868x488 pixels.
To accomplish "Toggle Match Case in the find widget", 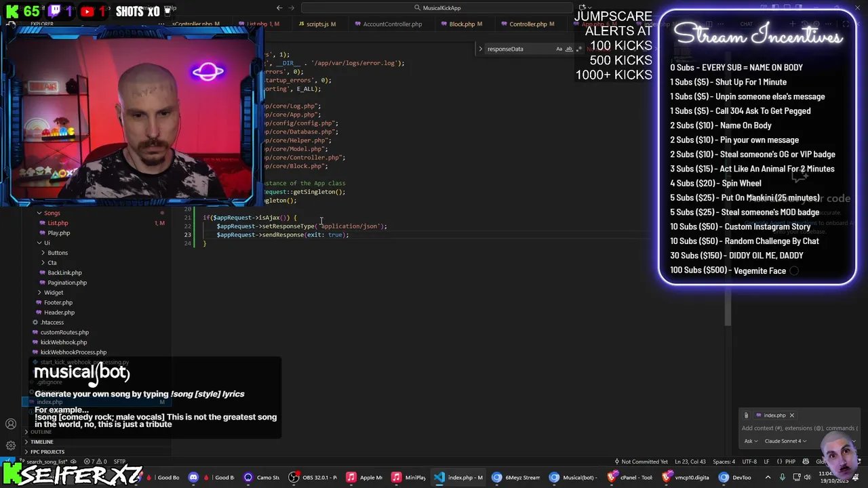I will (559, 49).
